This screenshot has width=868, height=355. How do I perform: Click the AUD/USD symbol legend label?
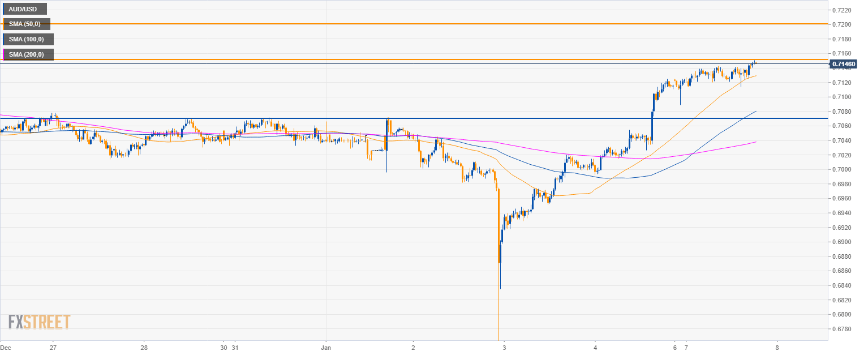point(25,9)
